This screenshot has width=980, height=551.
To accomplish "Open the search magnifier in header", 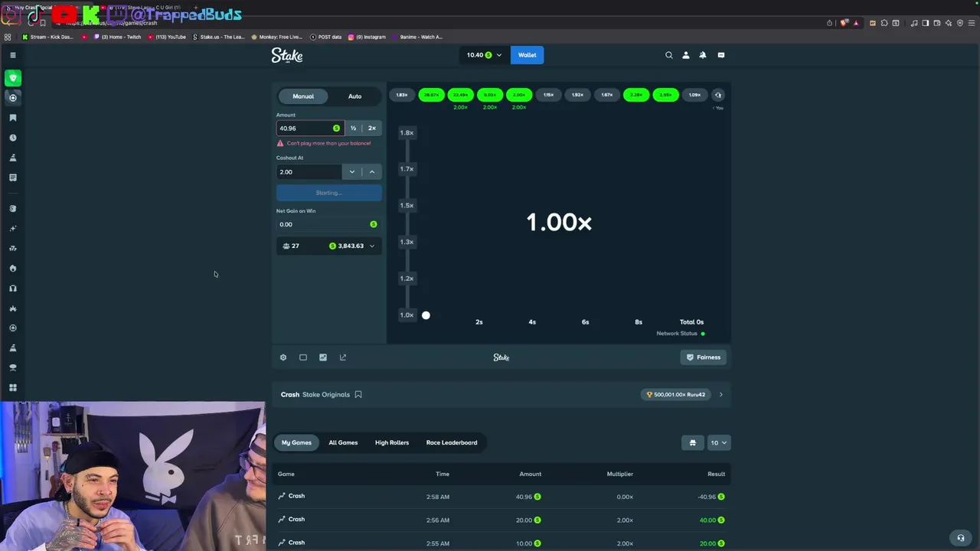I will (x=669, y=55).
